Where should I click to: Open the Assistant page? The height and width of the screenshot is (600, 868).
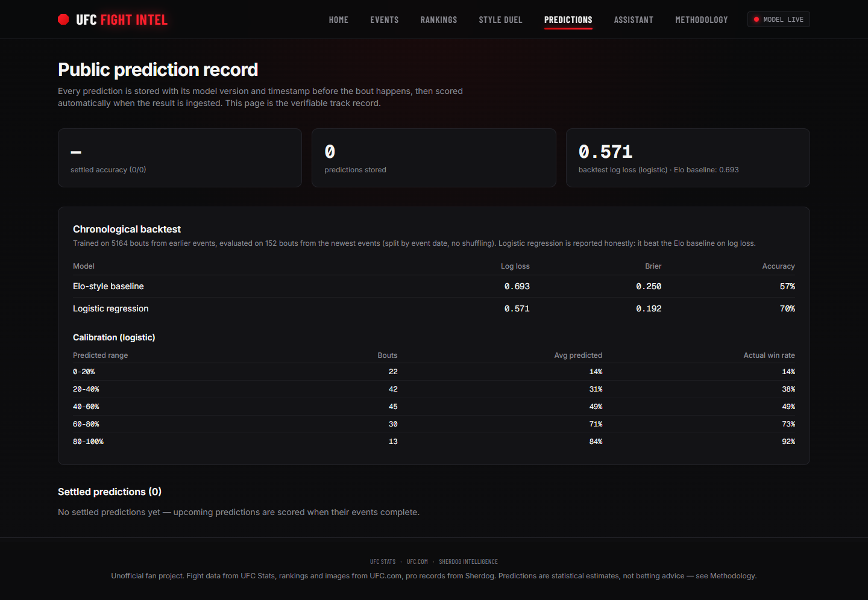634,20
